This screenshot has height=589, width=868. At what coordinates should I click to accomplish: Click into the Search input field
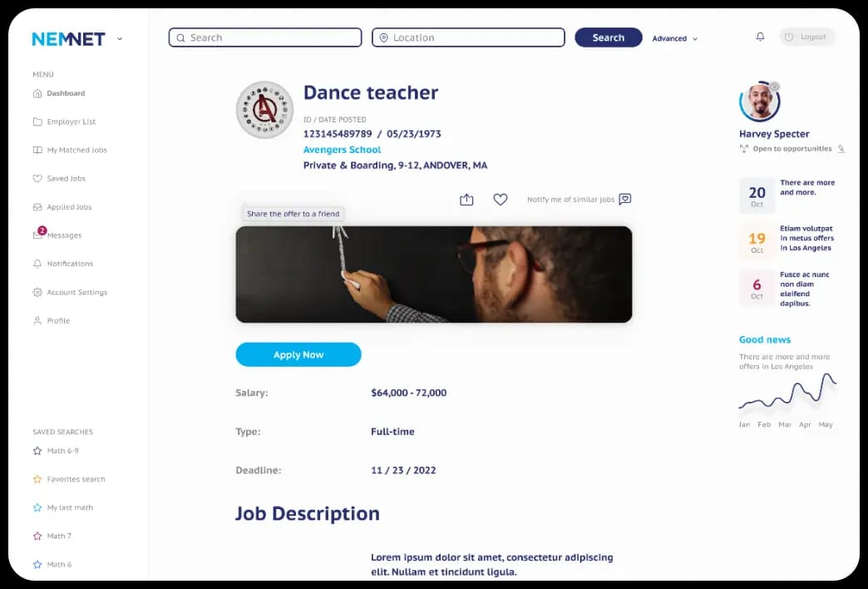(265, 37)
